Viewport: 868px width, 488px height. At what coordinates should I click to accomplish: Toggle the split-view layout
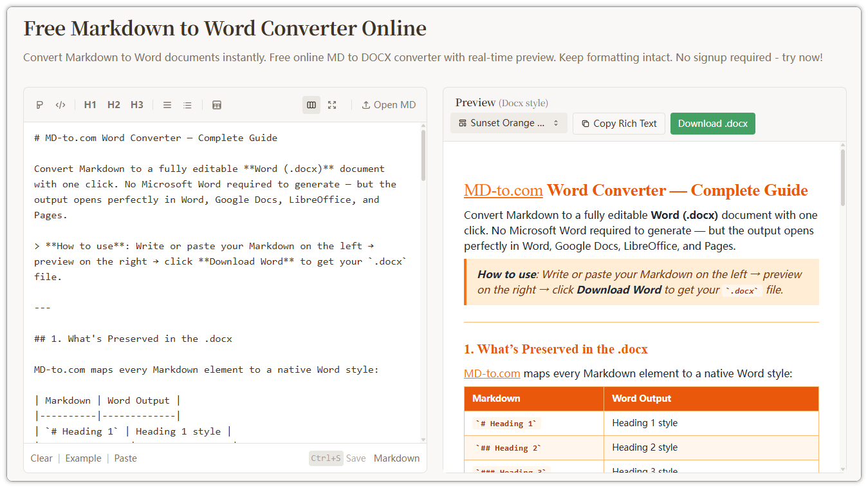point(311,104)
